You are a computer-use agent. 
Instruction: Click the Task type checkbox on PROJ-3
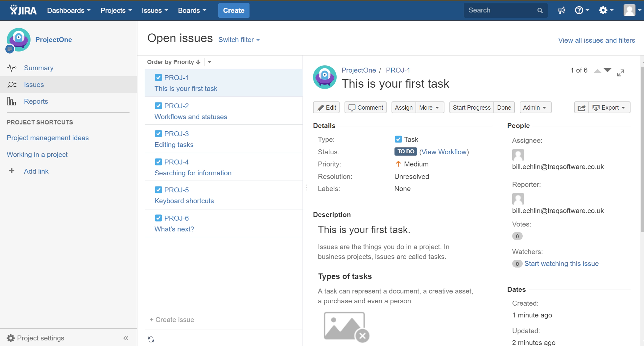pos(158,133)
